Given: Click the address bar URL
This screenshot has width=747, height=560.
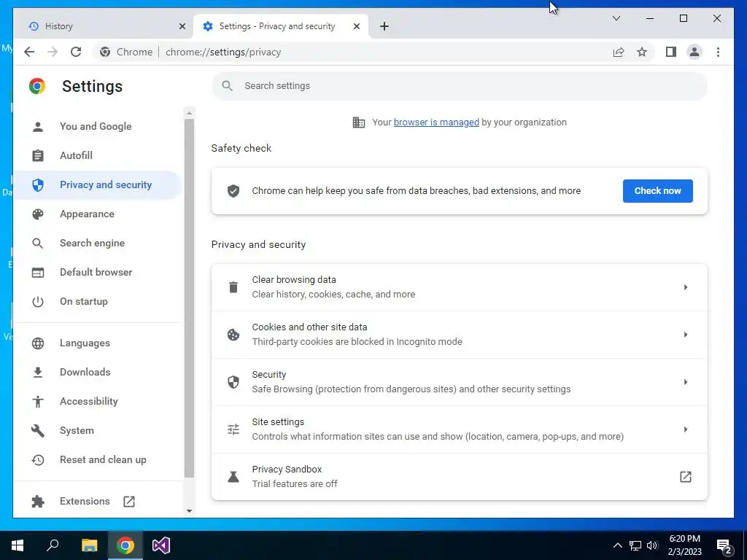Looking at the screenshot, I should pos(223,52).
